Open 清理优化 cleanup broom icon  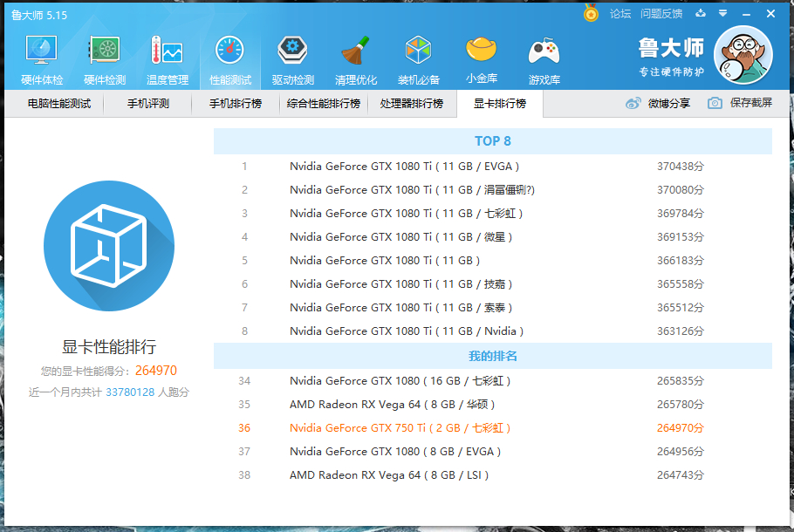coord(355,59)
